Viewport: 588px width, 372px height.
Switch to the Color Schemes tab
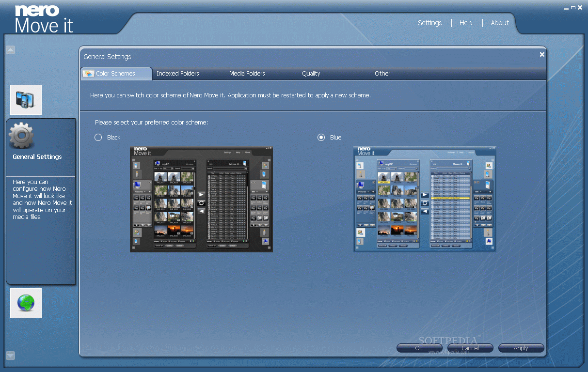[x=116, y=74]
